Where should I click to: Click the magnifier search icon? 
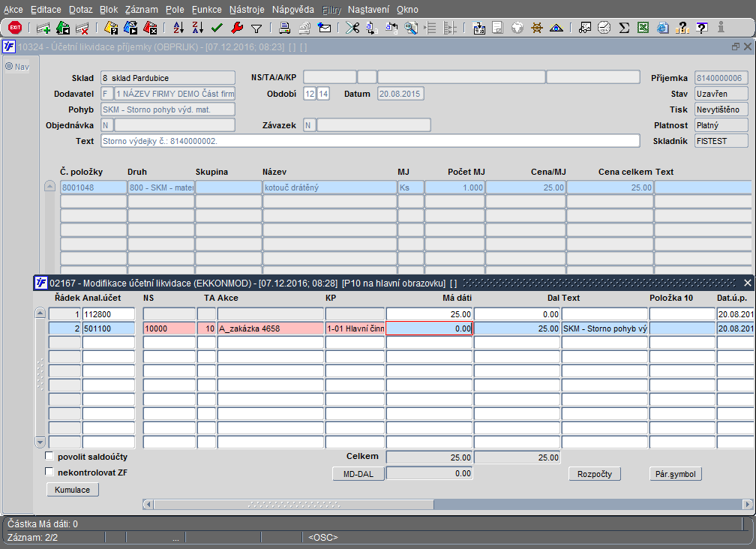tap(411, 28)
